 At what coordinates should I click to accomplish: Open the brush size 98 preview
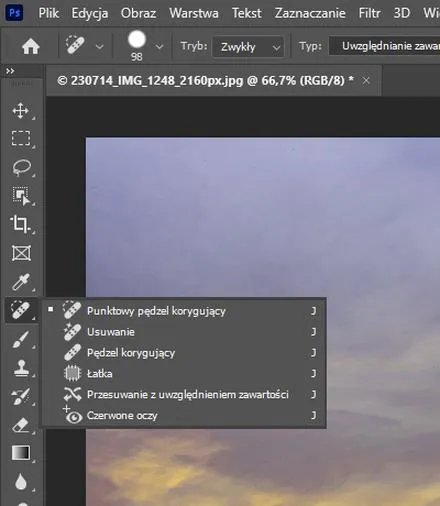click(x=137, y=46)
